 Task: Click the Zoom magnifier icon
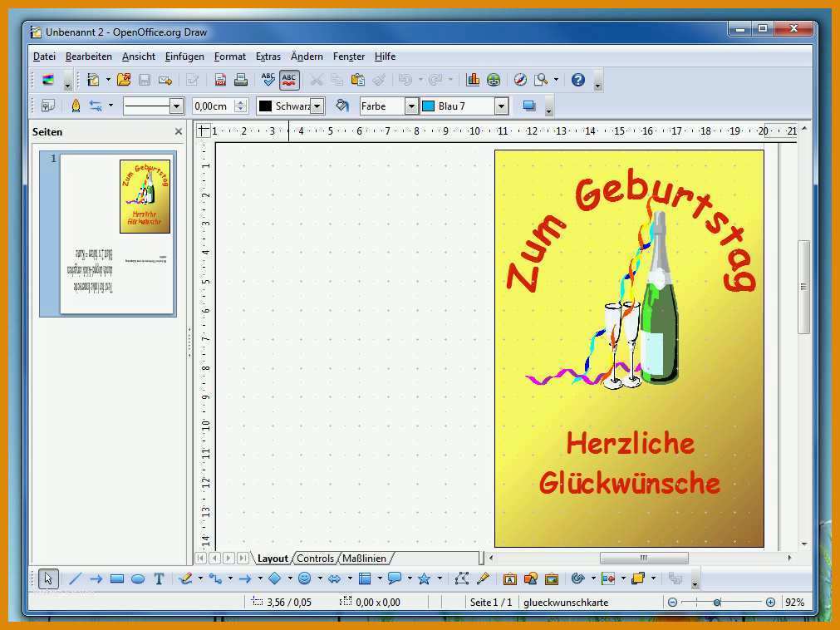point(541,80)
